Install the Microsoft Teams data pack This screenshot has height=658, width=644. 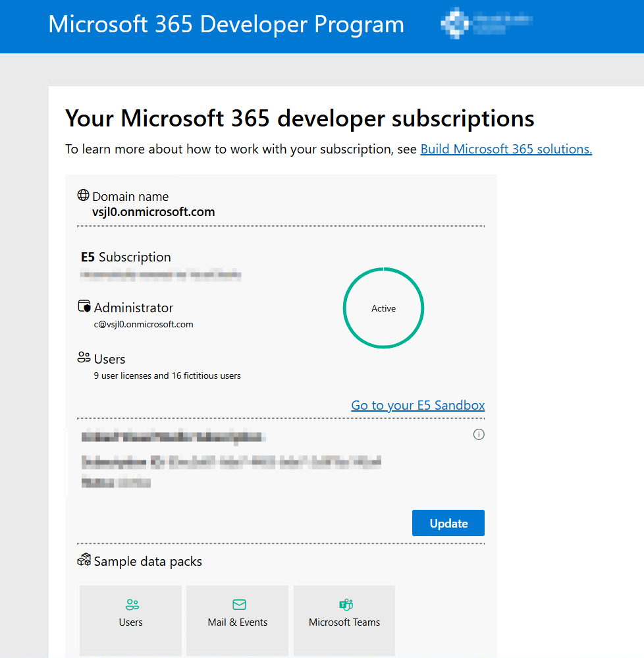(344, 620)
